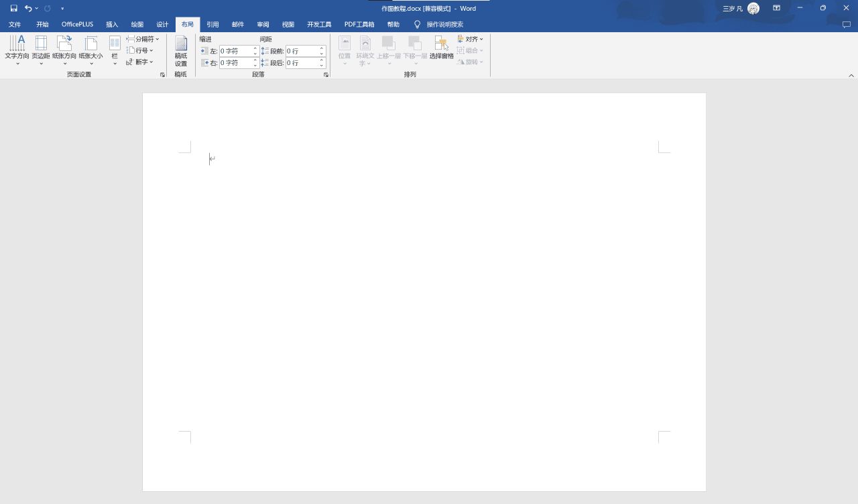Switch to the 开始 ribbon tab
Viewport: 858px width, 504px height.
(x=42, y=24)
